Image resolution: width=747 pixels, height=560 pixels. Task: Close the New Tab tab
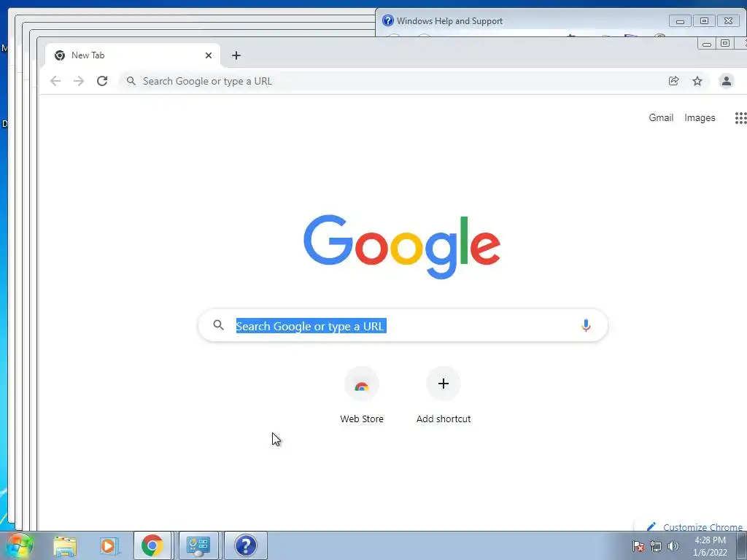tap(208, 55)
